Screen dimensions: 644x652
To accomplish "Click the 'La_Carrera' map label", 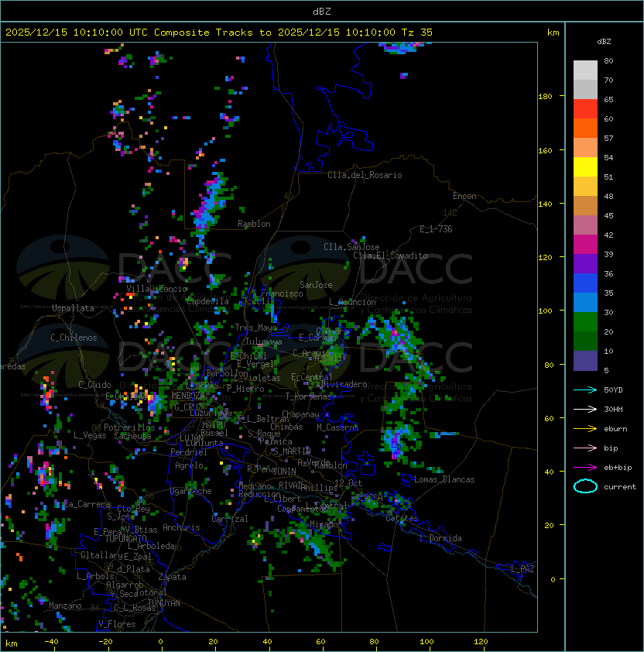I will point(87,504).
